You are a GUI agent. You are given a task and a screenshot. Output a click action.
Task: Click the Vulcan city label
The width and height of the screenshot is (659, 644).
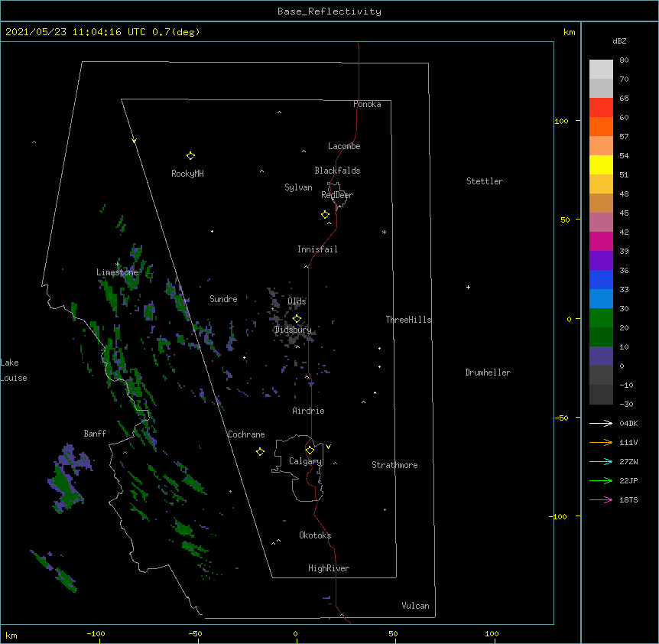(415, 606)
